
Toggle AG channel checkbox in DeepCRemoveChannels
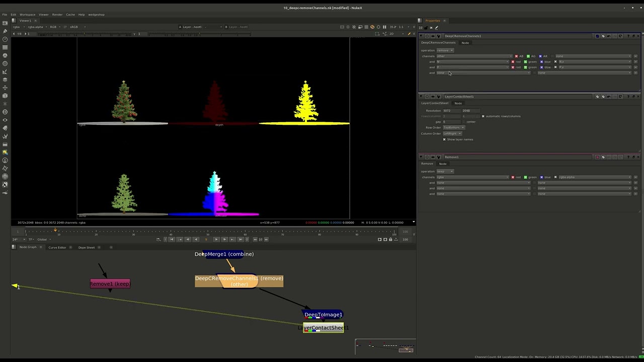click(x=528, y=56)
